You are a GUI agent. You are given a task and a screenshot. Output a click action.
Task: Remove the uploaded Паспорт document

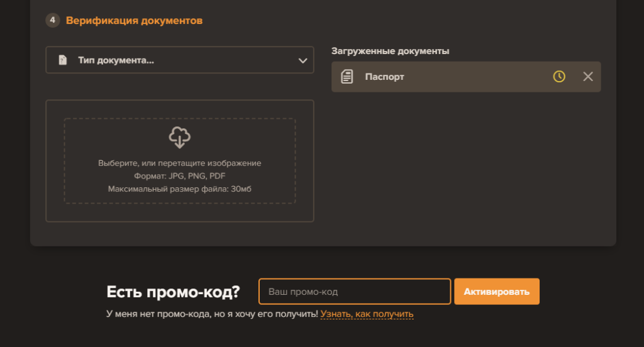click(x=588, y=77)
